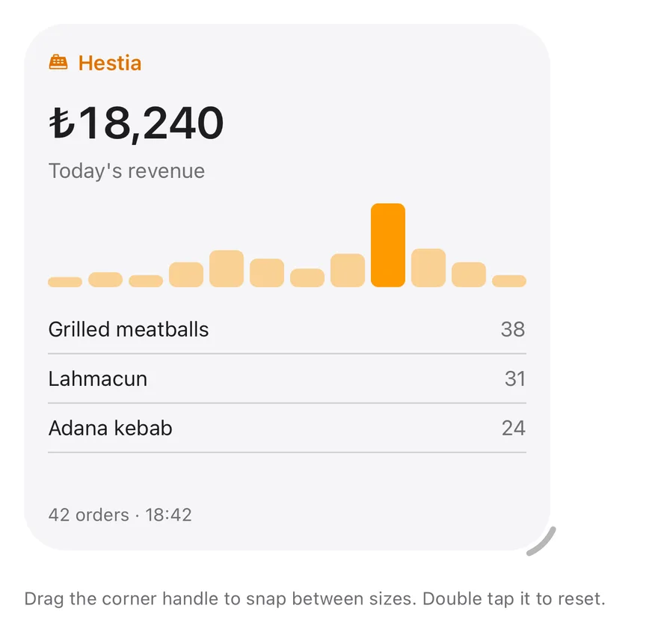Click the 24 count for Adana kebab

514,429
